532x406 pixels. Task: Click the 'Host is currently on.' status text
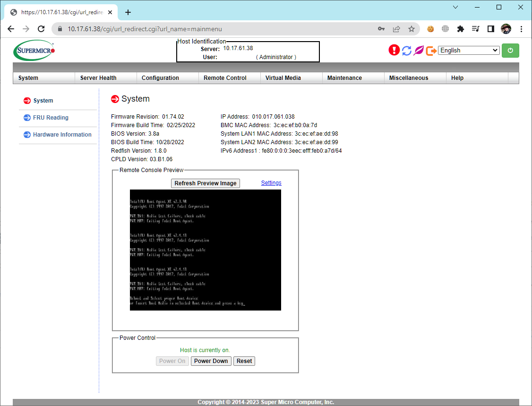(205, 350)
